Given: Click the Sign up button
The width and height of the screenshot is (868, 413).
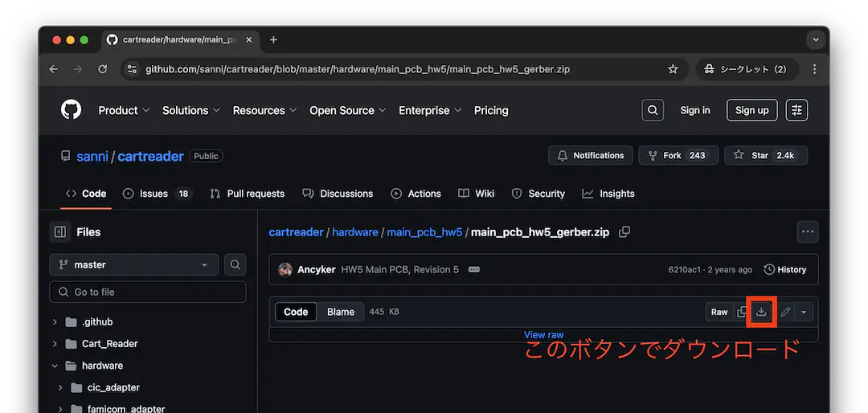Looking at the screenshot, I should [x=751, y=110].
